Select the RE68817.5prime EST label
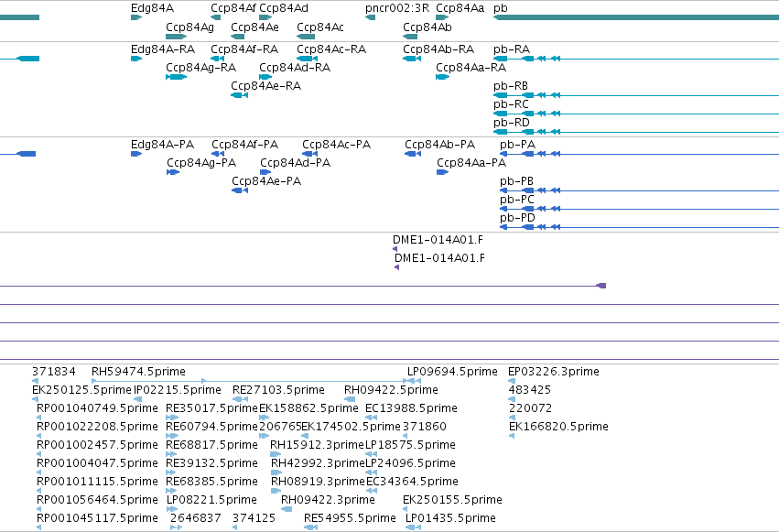Screen dimensions: 779x532 211,445
